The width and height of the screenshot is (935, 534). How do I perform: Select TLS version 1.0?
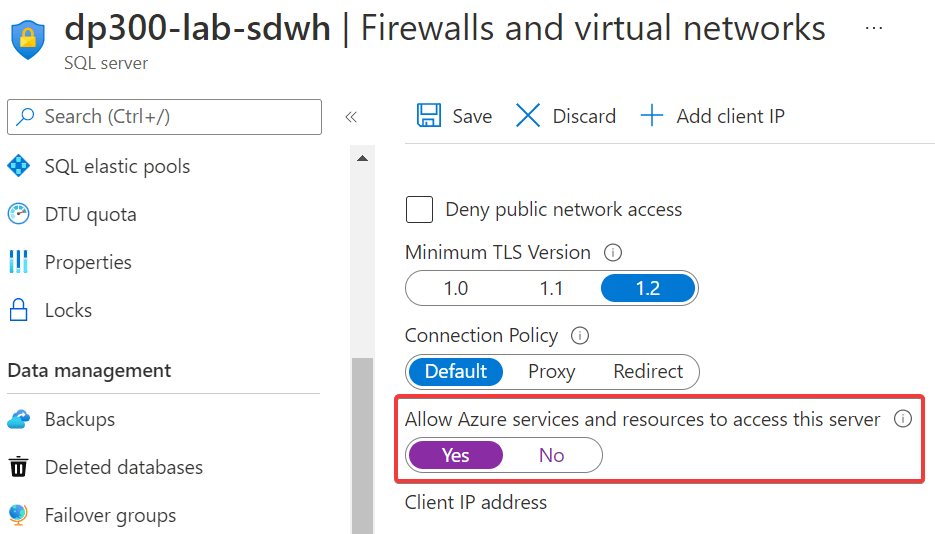pyautogui.click(x=456, y=288)
